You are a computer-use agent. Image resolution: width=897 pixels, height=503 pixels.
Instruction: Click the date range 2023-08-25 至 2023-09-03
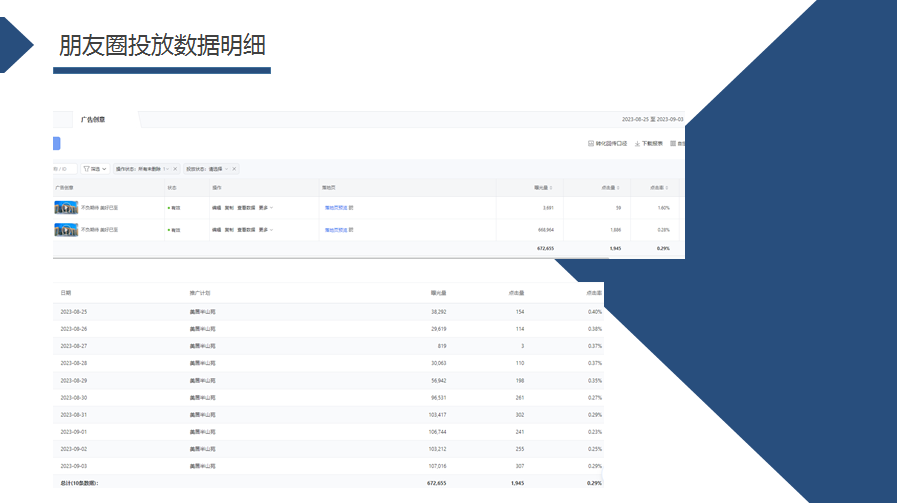652,120
